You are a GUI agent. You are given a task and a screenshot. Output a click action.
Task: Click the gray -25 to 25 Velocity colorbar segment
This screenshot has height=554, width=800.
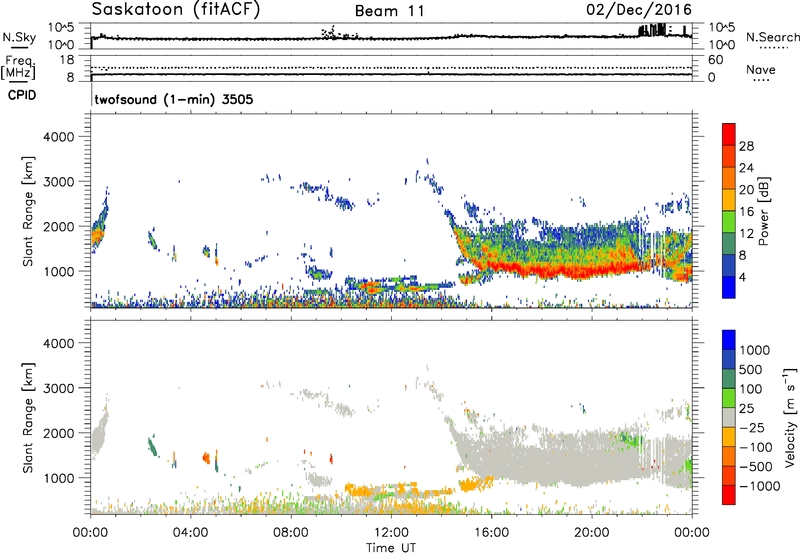pyautogui.click(x=729, y=417)
